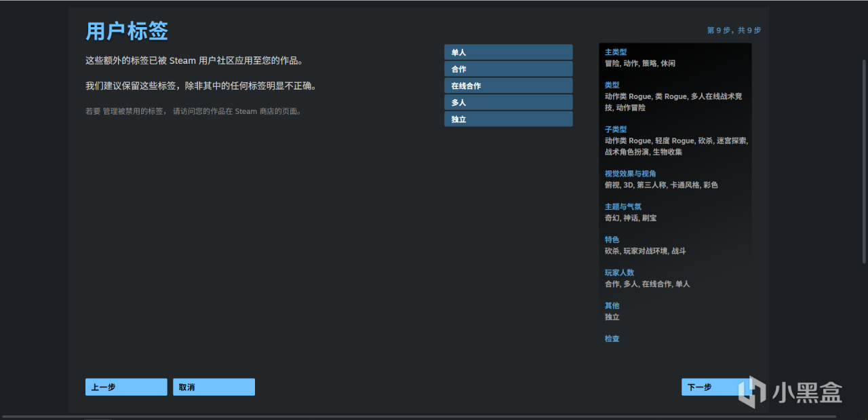This screenshot has height=420, width=868.
Task: Click the horizontal scrollbar at the bottom
Action: [419, 417]
